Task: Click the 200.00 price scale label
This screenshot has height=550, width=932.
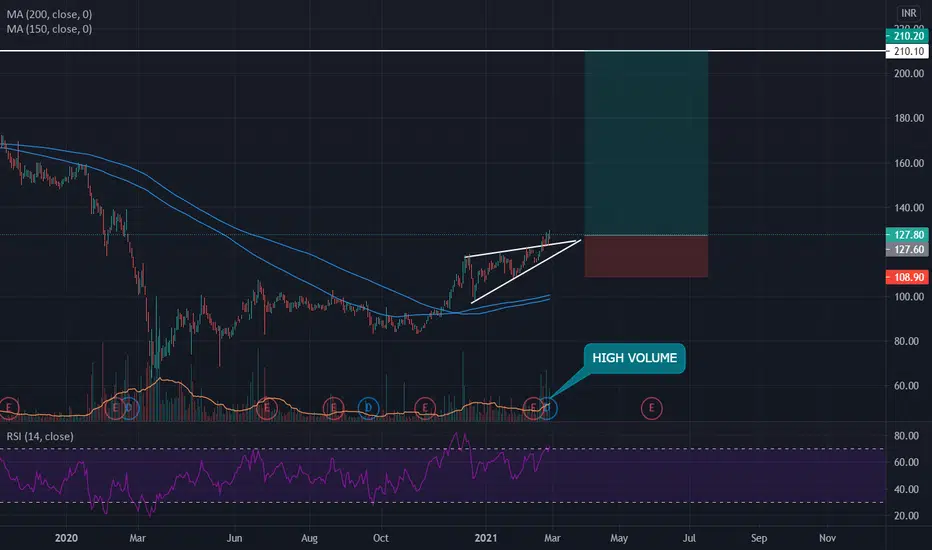Action: coord(909,74)
